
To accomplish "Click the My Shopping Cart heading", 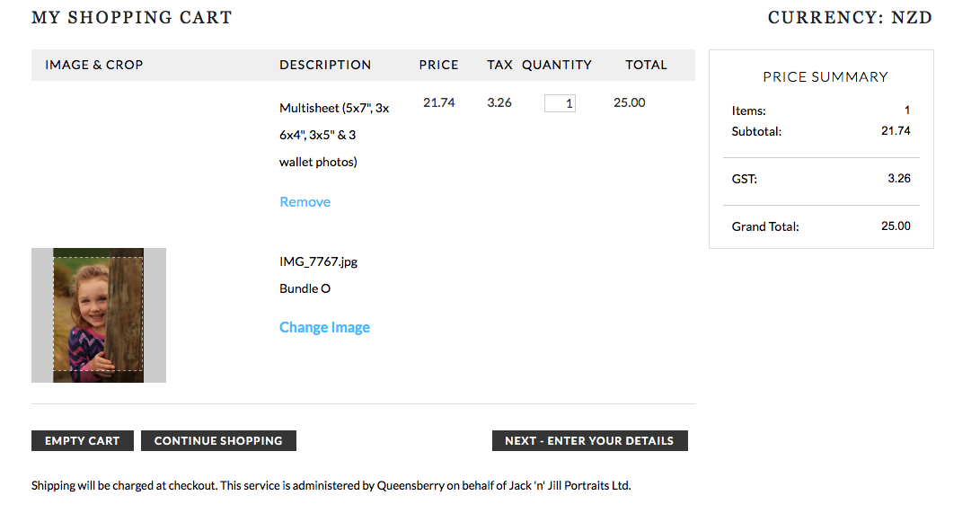I will click(x=131, y=17).
